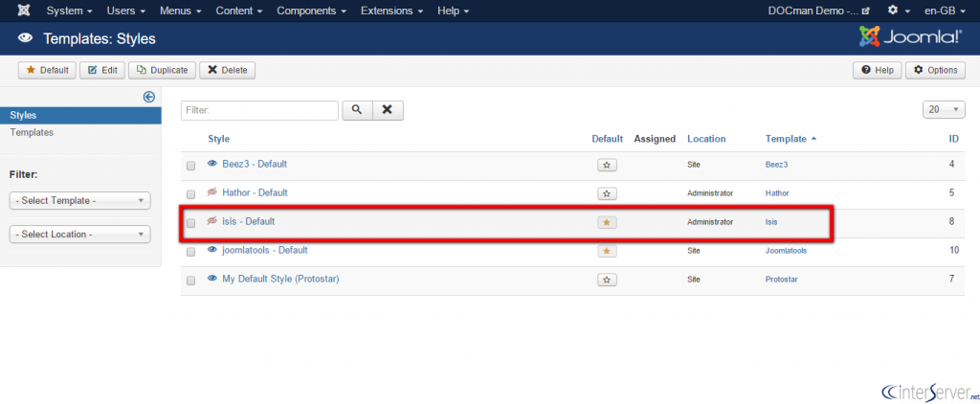980x404 pixels.
Task: Open the Select Template dropdown
Action: click(80, 201)
